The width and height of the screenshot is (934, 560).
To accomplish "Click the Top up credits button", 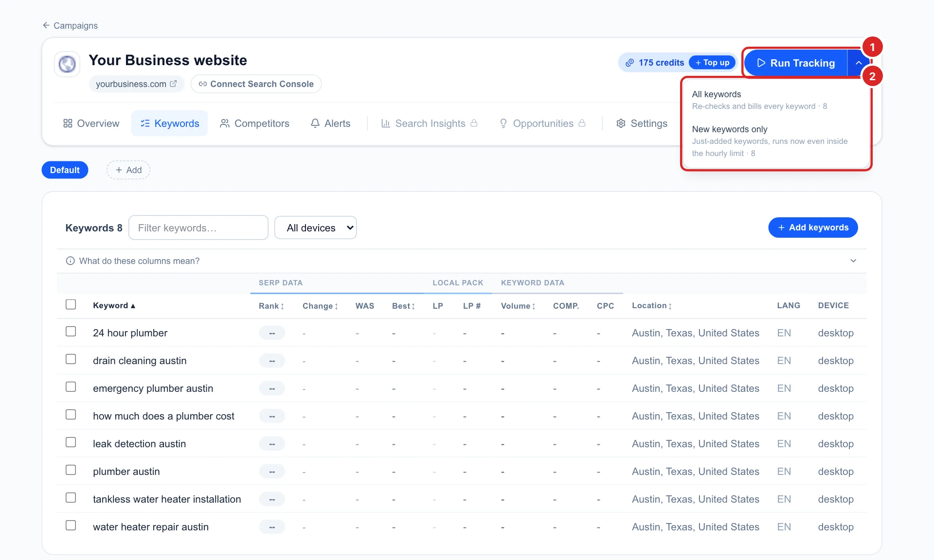I will 712,63.
